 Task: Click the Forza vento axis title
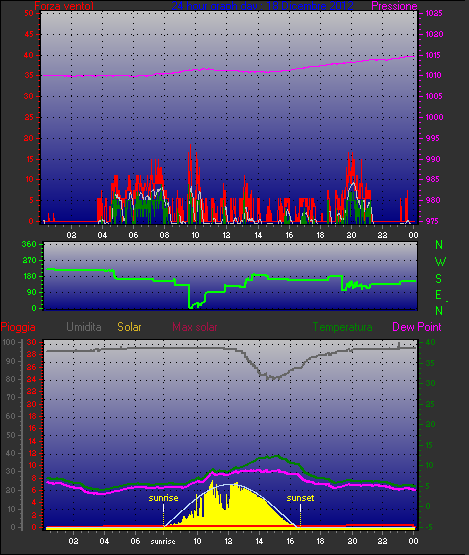click(x=64, y=6)
